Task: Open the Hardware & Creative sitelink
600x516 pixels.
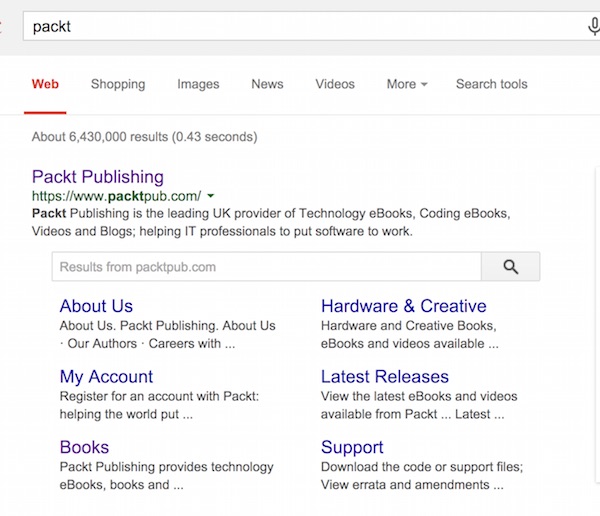Action: click(404, 306)
